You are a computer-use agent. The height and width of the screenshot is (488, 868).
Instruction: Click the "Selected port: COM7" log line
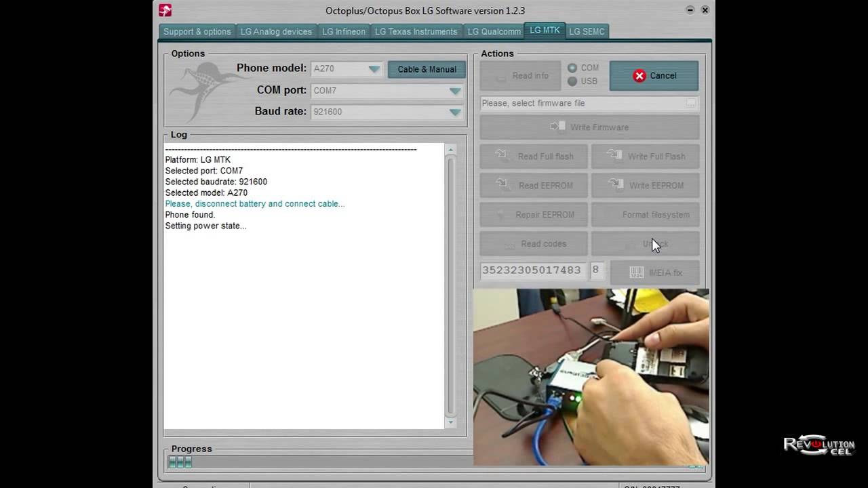(x=204, y=171)
